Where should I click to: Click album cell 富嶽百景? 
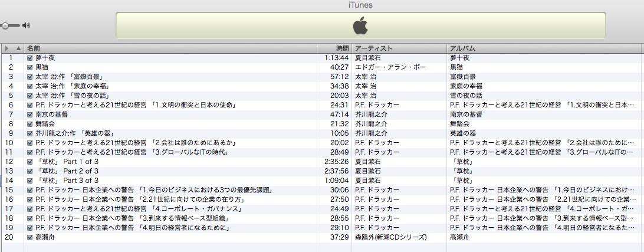463,77
